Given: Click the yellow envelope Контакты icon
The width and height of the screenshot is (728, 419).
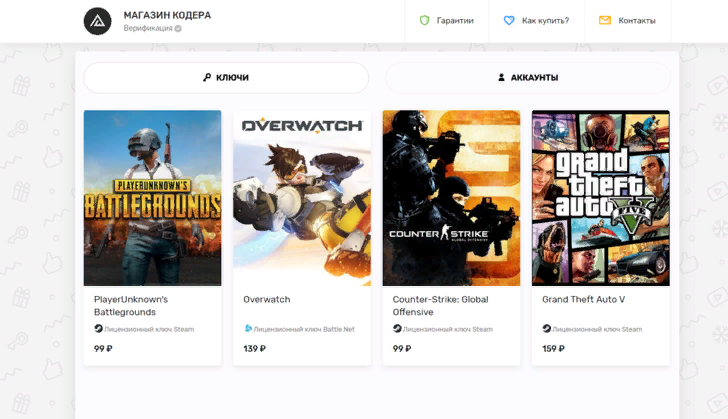Looking at the screenshot, I should (x=604, y=20).
